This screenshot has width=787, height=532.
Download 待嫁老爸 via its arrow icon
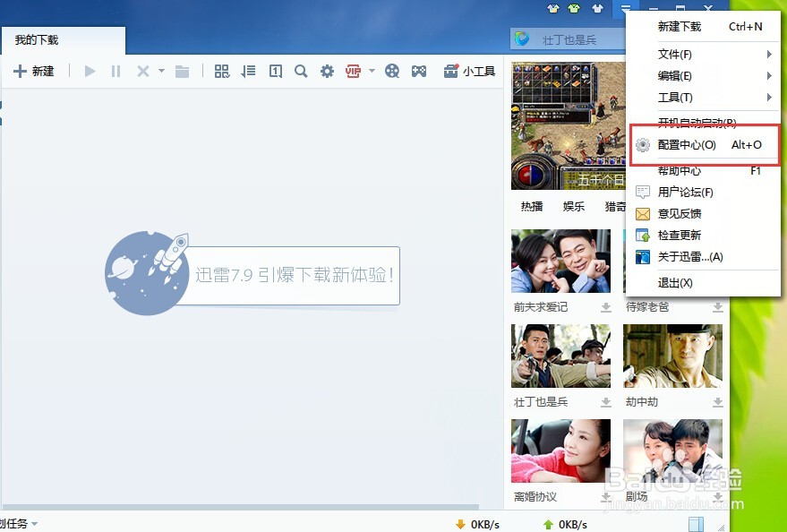pos(718,307)
